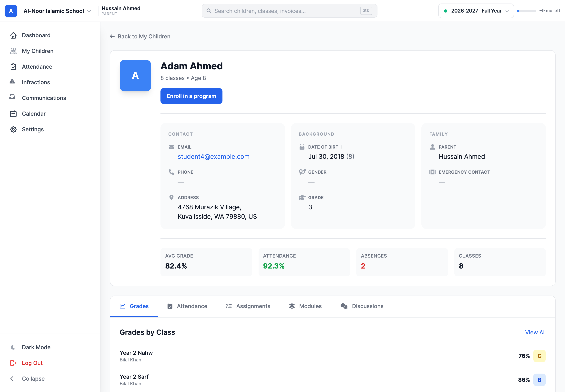
Task: Click the C grade badge for Nahw
Action: (x=539, y=356)
